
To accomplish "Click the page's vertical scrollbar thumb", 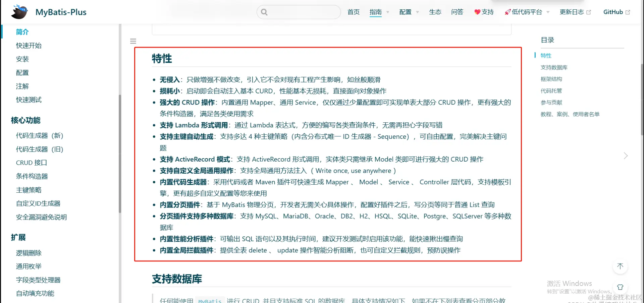I will 642,99.
